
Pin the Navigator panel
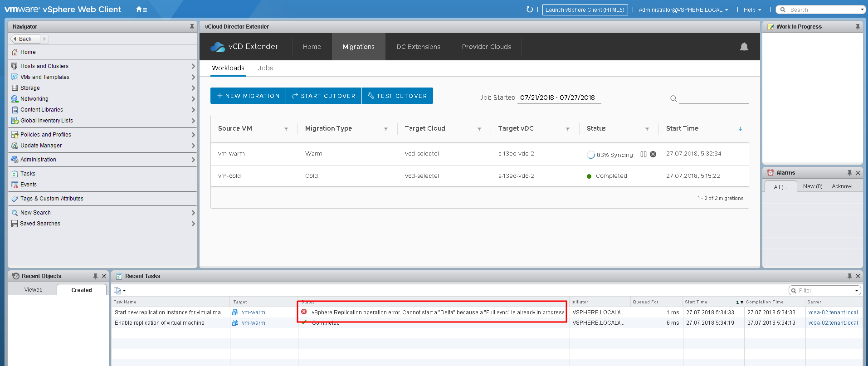[192, 27]
